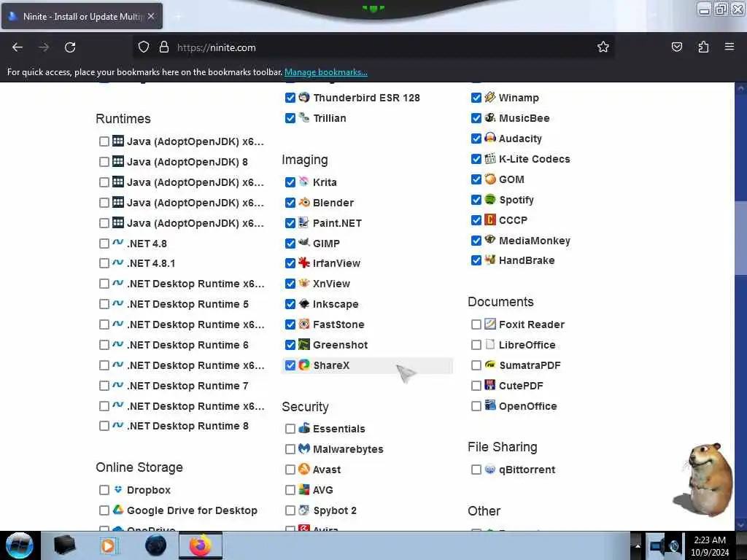Click the CCCP red icon

coord(490,220)
